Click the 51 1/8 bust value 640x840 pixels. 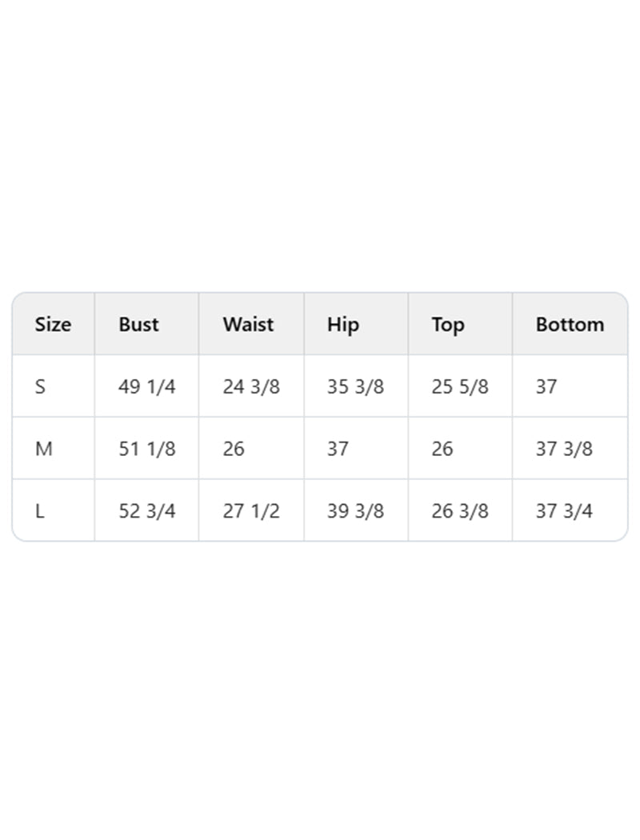[147, 449]
